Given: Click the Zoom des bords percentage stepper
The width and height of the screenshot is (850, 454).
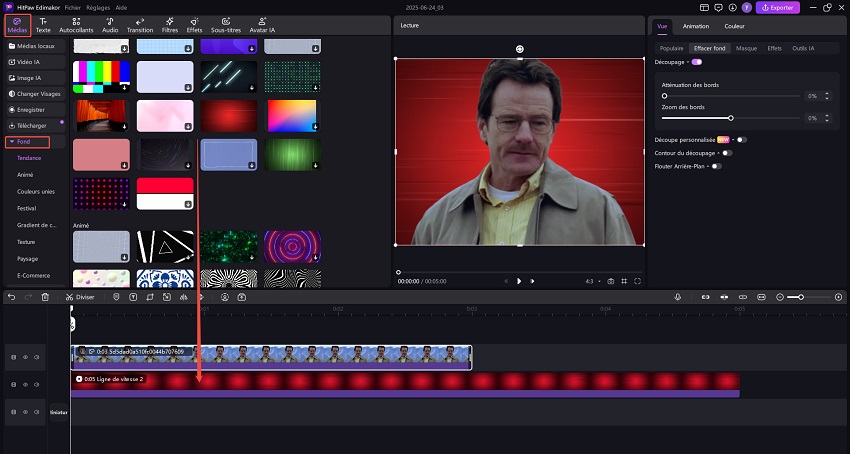Looking at the screenshot, I should pos(827,118).
